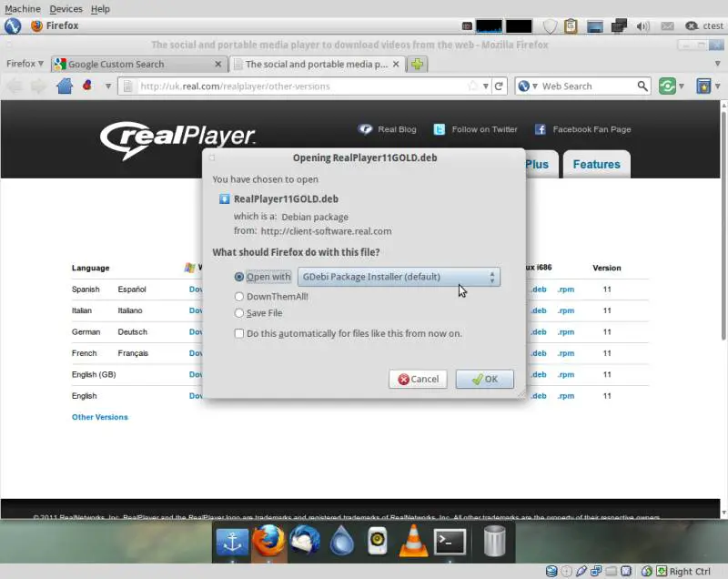The width and height of the screenshot is (728, 579).
Task: Check Do this automatically for files like this
Action: click(x=239, y=333)
